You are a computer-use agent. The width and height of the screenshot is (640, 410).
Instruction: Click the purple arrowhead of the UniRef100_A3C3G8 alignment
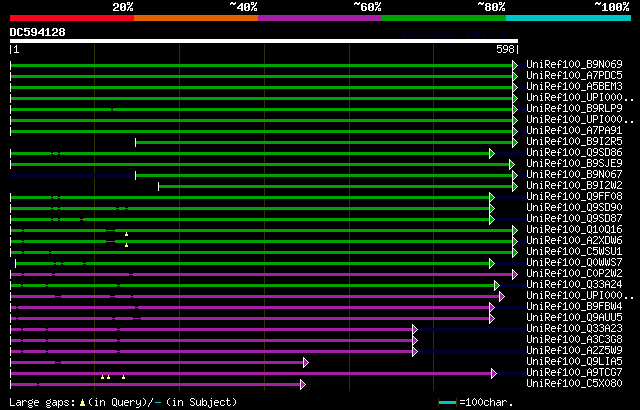[x=415, y=341]
